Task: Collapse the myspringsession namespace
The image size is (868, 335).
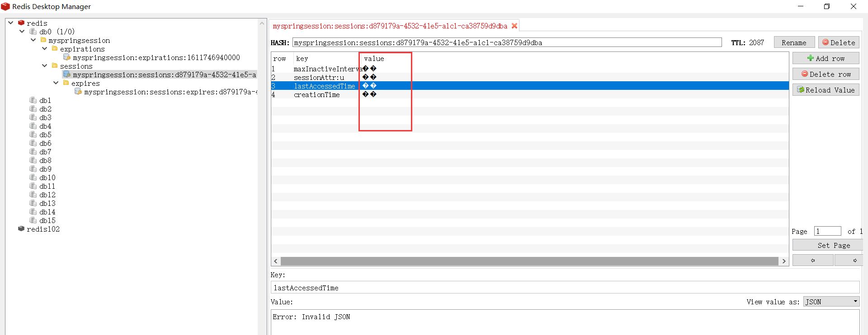Action: (33, 40)
